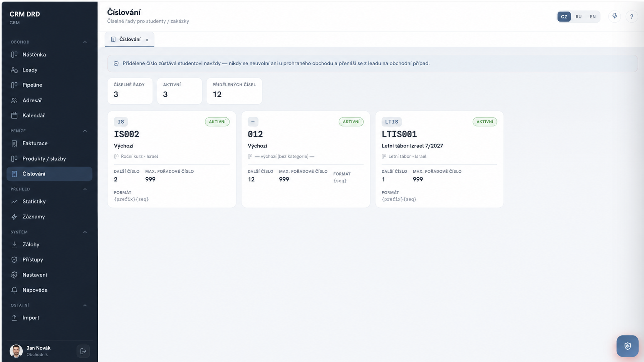Screen dimensions: 644x362
Task: Click the Roční kurz - Israel category text
Action: (139, 157)
